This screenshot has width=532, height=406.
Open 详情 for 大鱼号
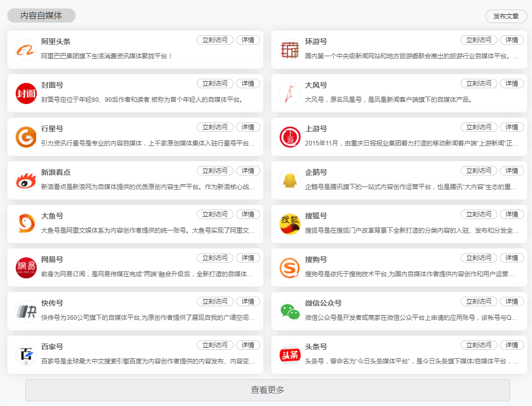(x=248, y=214)
